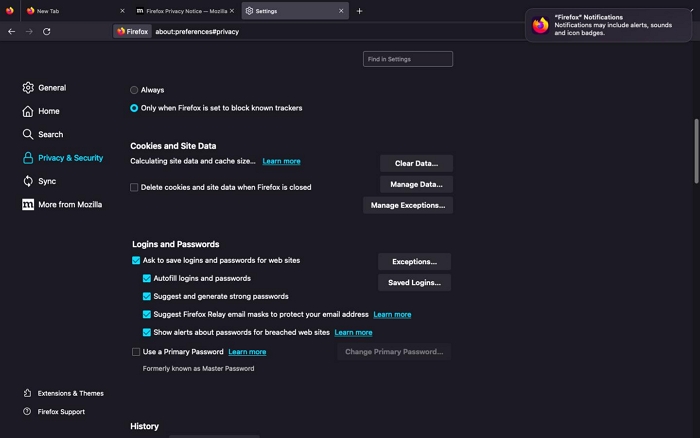The image size is (700, 438).
Task: Click the Logins and Passwords heading
Action: tap(175, 244)
